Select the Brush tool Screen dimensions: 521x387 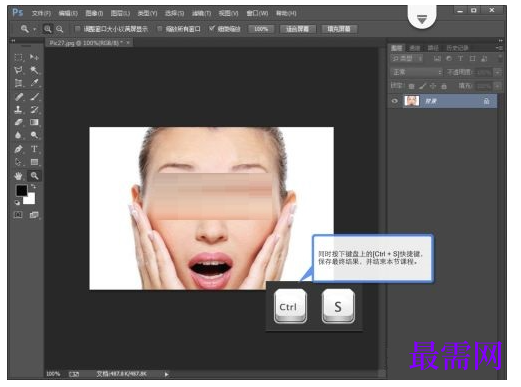coord(34,97)
